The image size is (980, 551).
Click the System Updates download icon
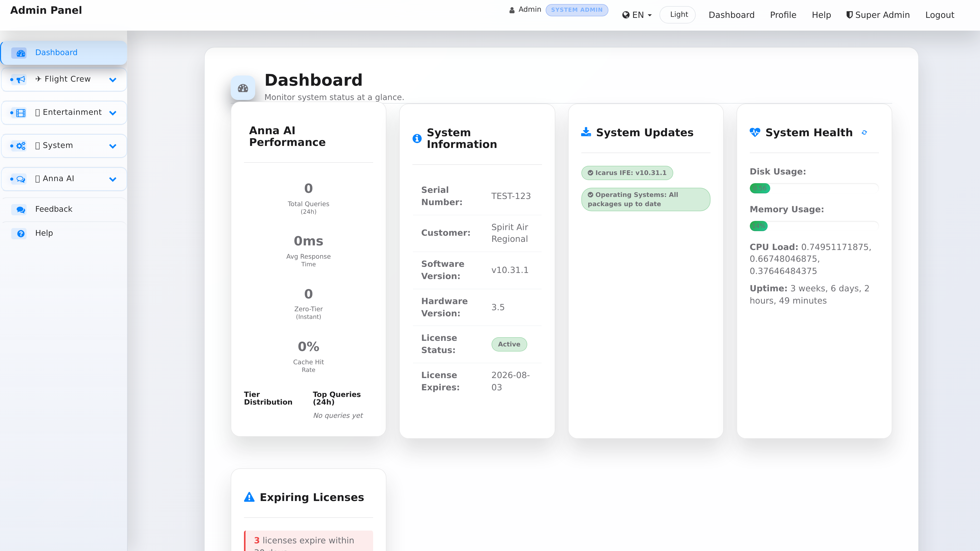(x=586, y=132)
